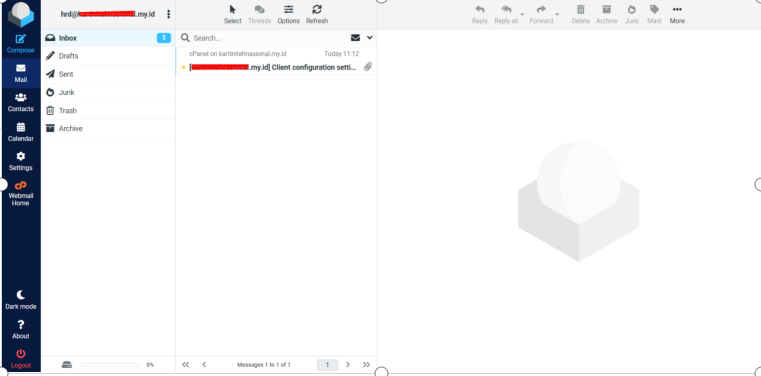
Task: Open the Junk folder
Action: (108, 92)
